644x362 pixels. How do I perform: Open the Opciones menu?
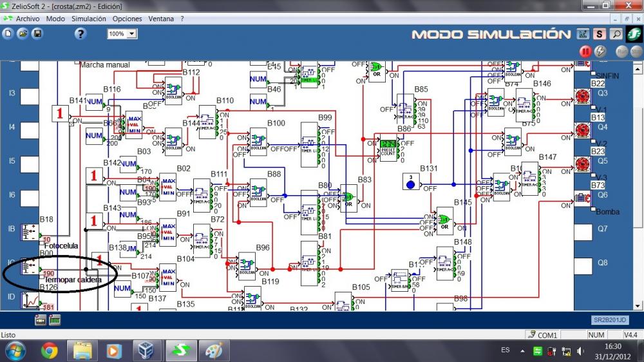click(x=128, y=19)
